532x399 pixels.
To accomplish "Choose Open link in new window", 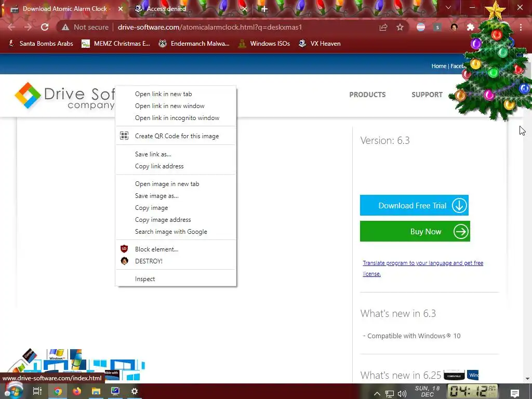I will pyautogui.click(x=176, y=106).
